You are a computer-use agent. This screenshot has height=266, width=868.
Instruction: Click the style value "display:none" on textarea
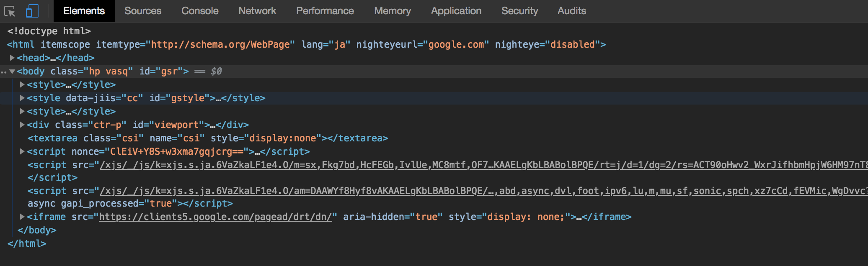(282, 138)
